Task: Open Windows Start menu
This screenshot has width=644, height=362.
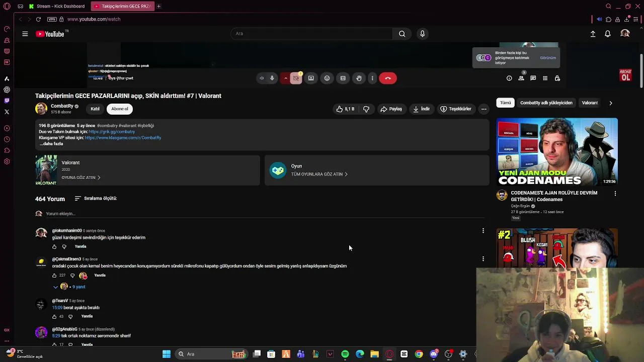Action: [167, 354]
